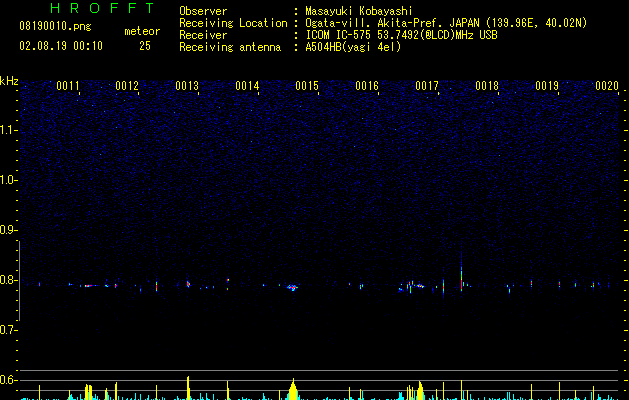Click the A504HB(yagi 4el) antenna text

coord(353,47)
